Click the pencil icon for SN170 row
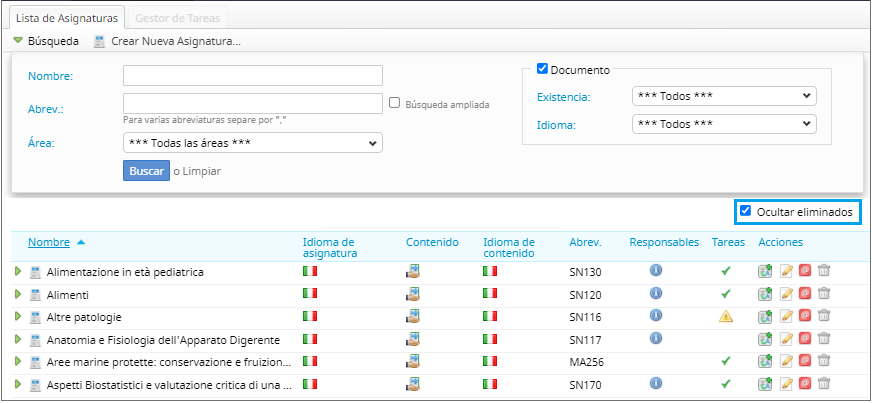The image size is (872, 403). click(786, 384)
